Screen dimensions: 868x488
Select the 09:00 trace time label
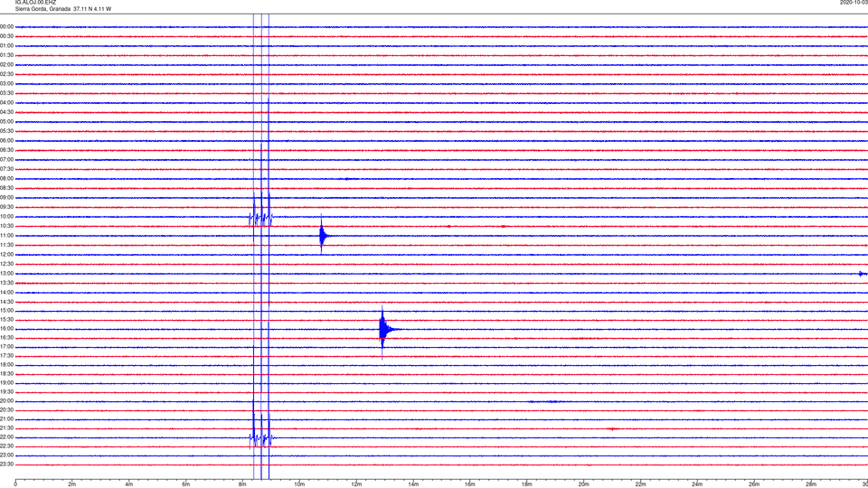click(6, 198)
